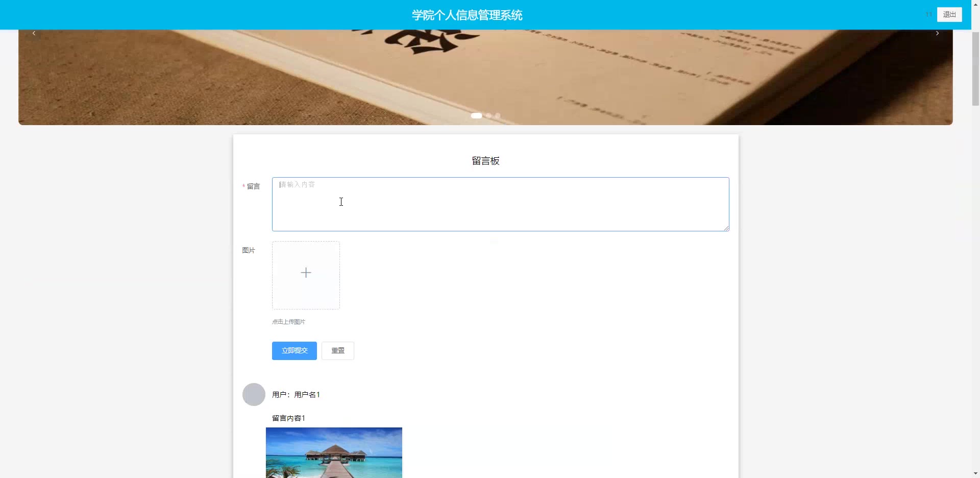
Task: Open the beach hut message image
Action: tap(334, 453)
